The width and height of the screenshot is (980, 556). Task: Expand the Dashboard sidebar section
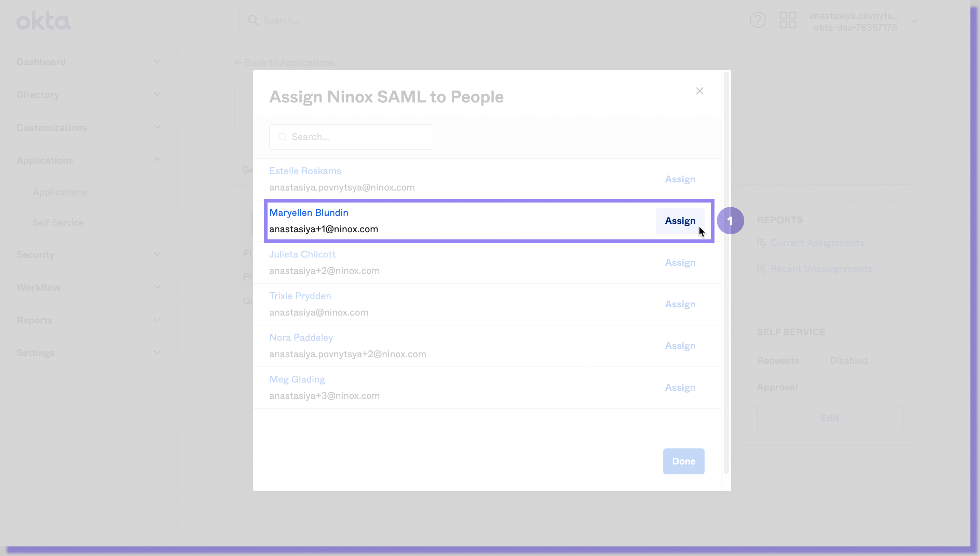[157, 61]
